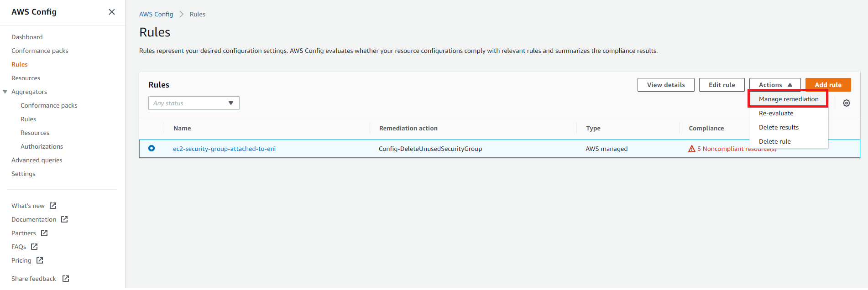Click the Name column header

click(x=182, y=128)
